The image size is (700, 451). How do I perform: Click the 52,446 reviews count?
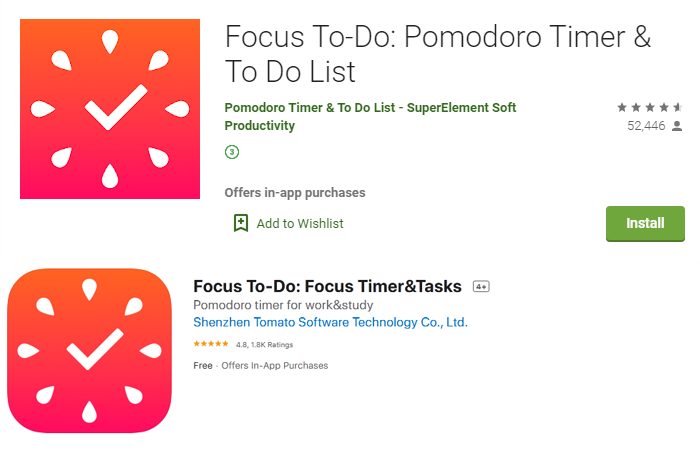coord(646,126)
